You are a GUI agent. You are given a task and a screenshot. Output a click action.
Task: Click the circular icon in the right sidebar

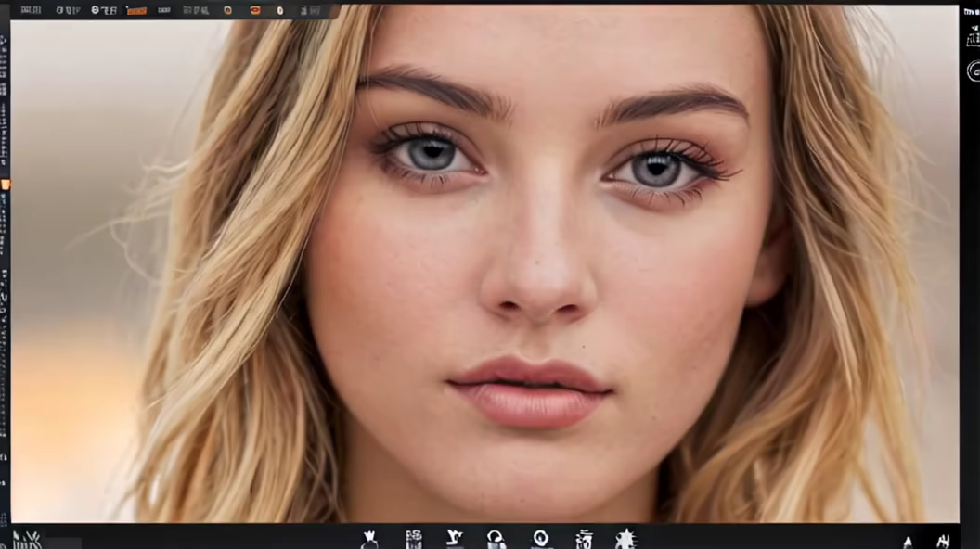(x=974, y=70)
